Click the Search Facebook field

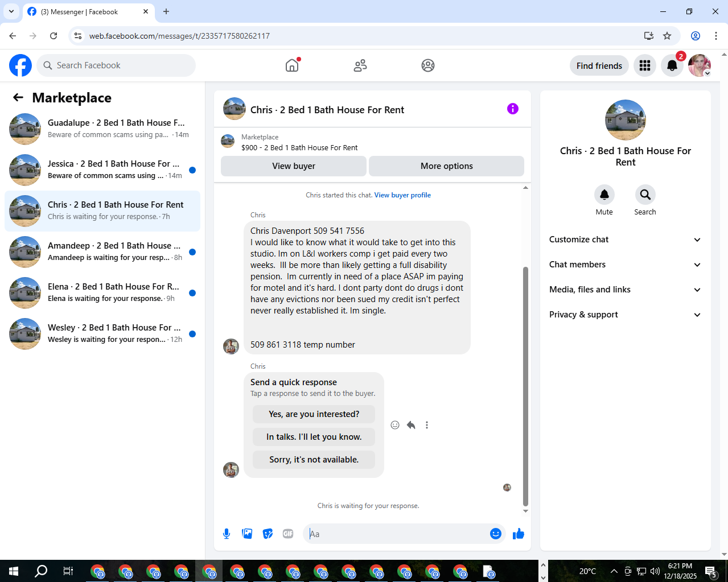point(116,65)
